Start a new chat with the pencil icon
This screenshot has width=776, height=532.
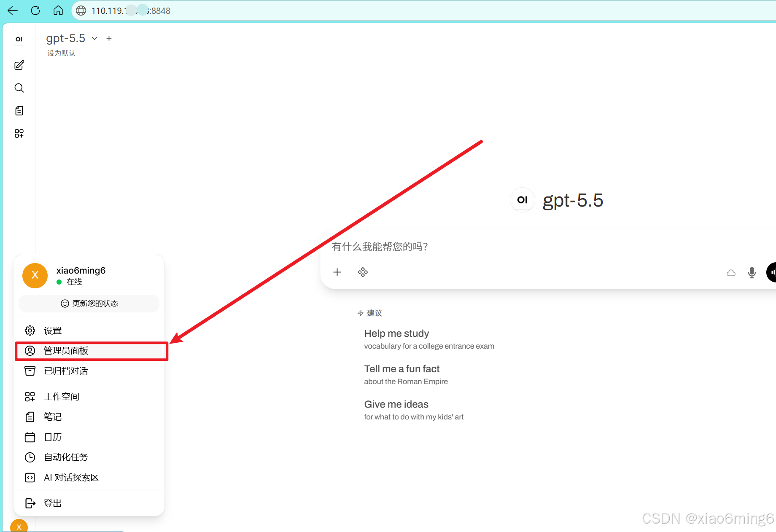tap(19, 65)
